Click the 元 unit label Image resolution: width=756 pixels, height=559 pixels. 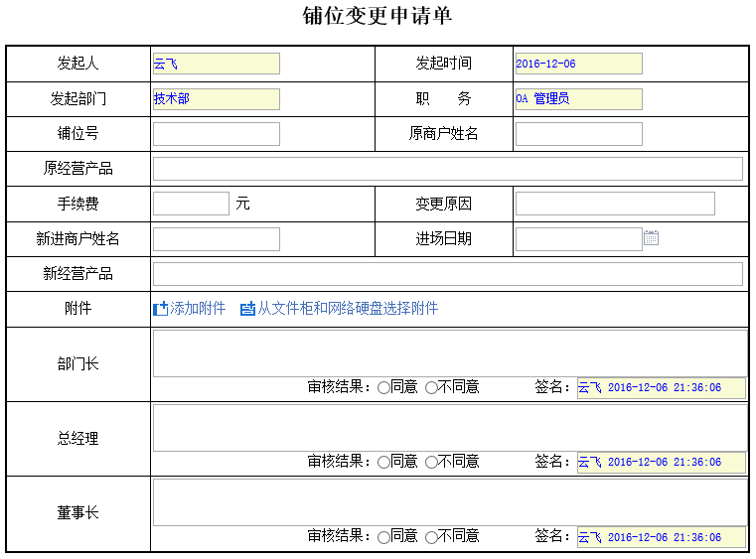pyautogui.click(x=243, y=204)
